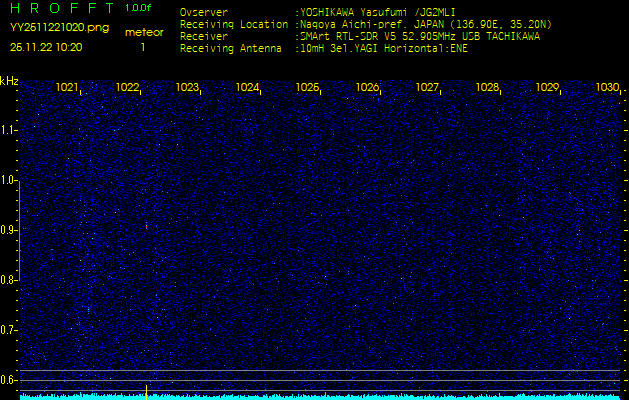Select the 26.11.22 10:20 timestamp
Viewport: 629px width, 400px height.
46,47
